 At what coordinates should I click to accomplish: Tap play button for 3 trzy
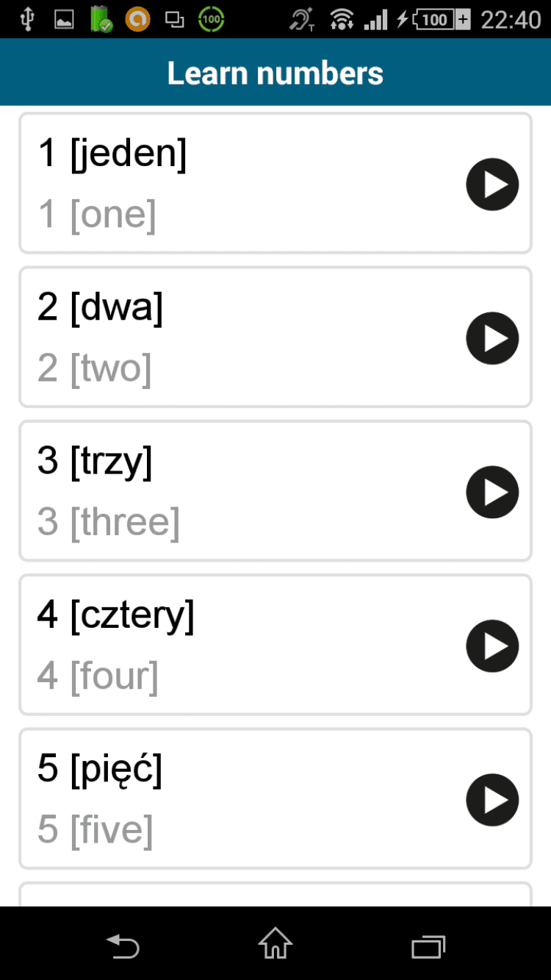tap(492, 492)
